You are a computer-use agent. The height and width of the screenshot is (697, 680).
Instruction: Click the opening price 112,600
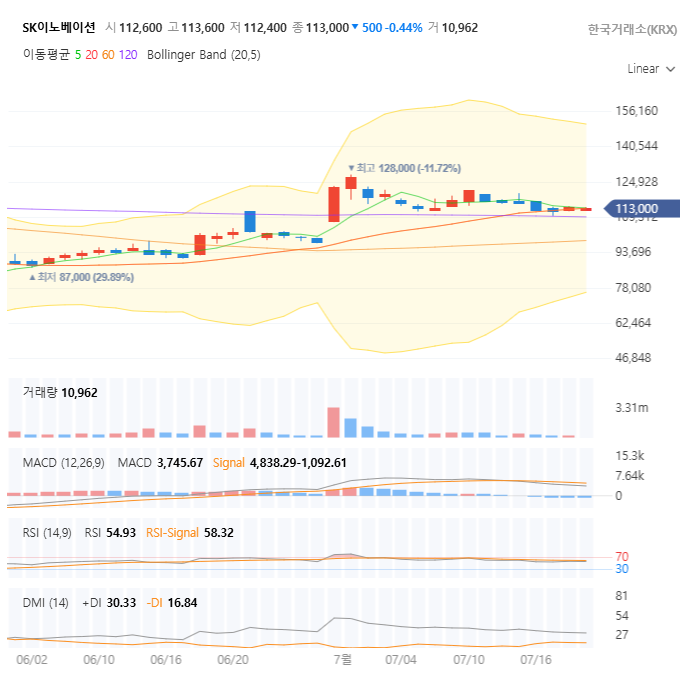(140, 28)
